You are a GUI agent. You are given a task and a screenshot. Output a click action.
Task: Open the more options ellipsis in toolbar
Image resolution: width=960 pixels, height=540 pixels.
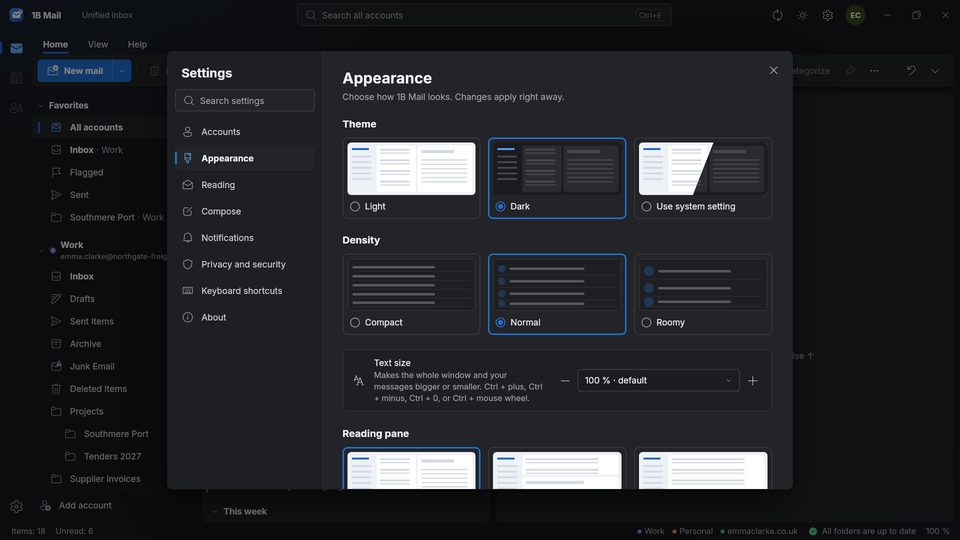[874, 71]
